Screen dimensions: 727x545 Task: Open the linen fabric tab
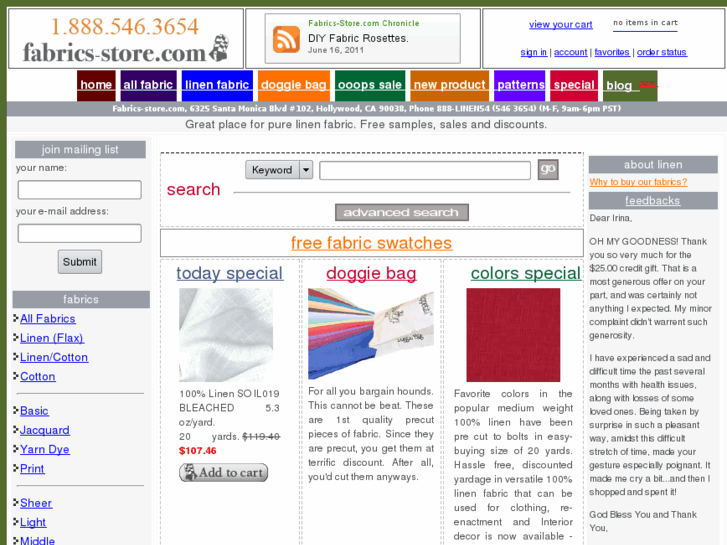pos(217,85)
